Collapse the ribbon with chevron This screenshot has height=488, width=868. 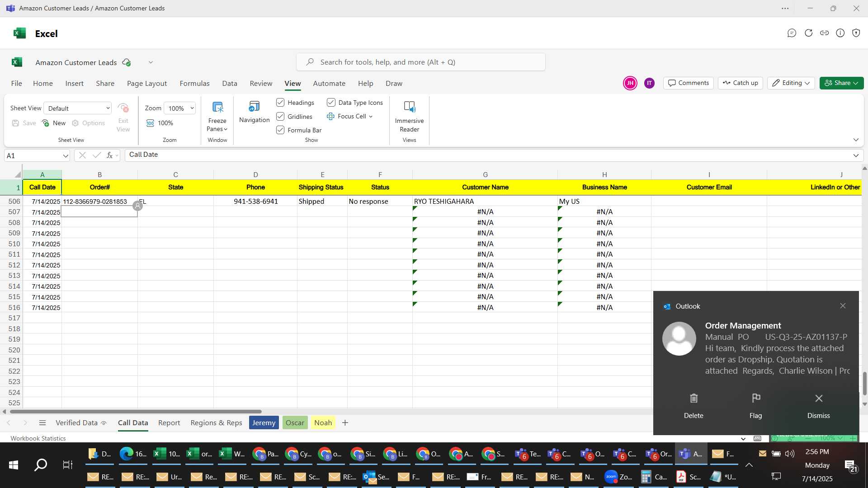[x=856, y=140]
